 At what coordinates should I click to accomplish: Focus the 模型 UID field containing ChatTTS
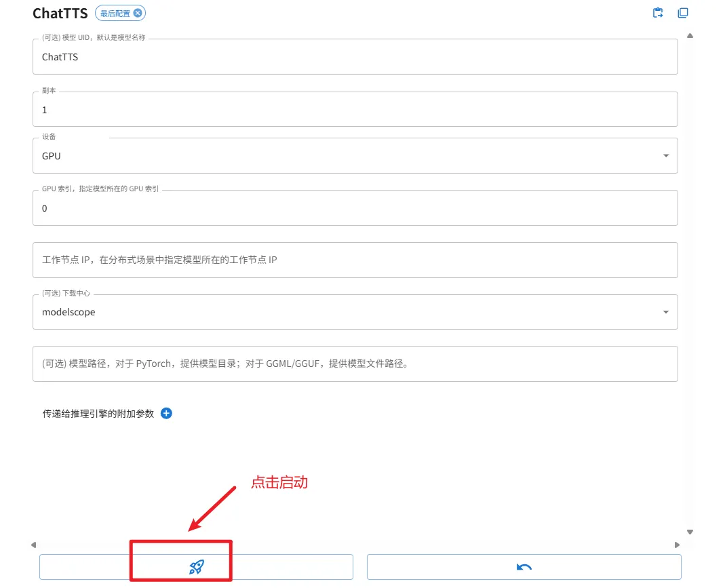pos(355,57)
